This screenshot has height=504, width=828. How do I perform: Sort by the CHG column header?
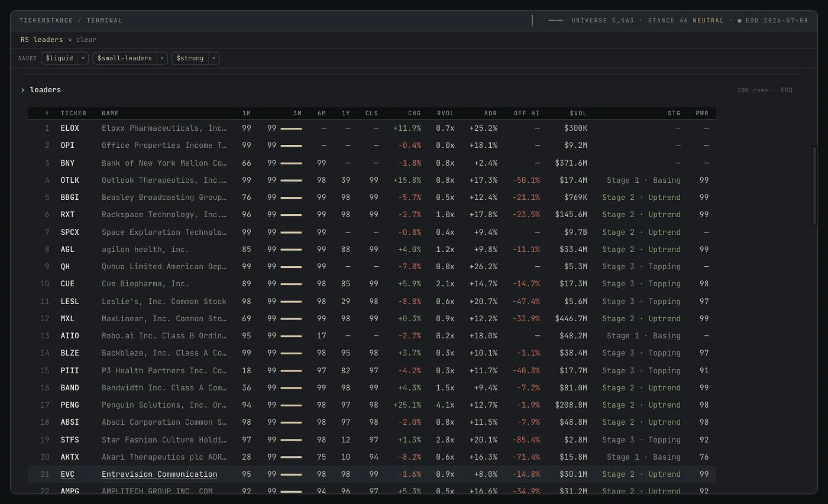coord(415,113)
